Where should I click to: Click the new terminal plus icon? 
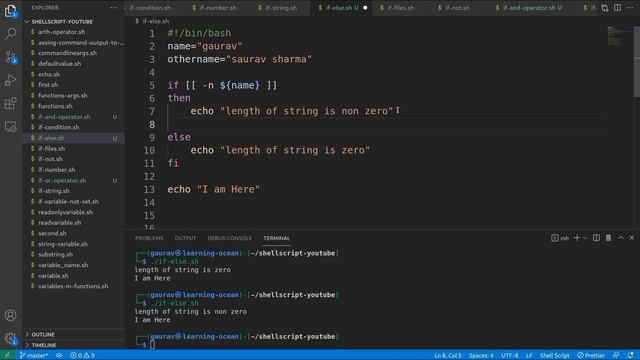coord(577,238)
